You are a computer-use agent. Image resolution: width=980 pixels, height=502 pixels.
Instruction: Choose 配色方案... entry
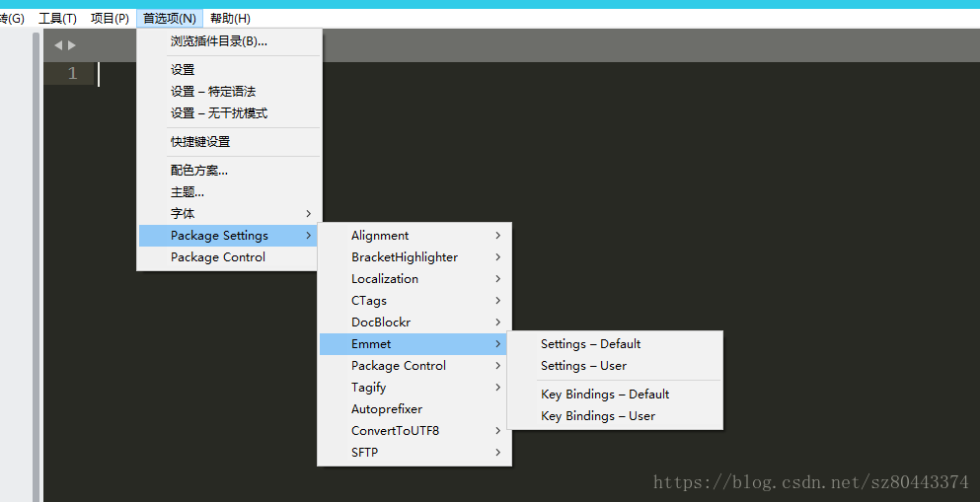tap(229, 171)
